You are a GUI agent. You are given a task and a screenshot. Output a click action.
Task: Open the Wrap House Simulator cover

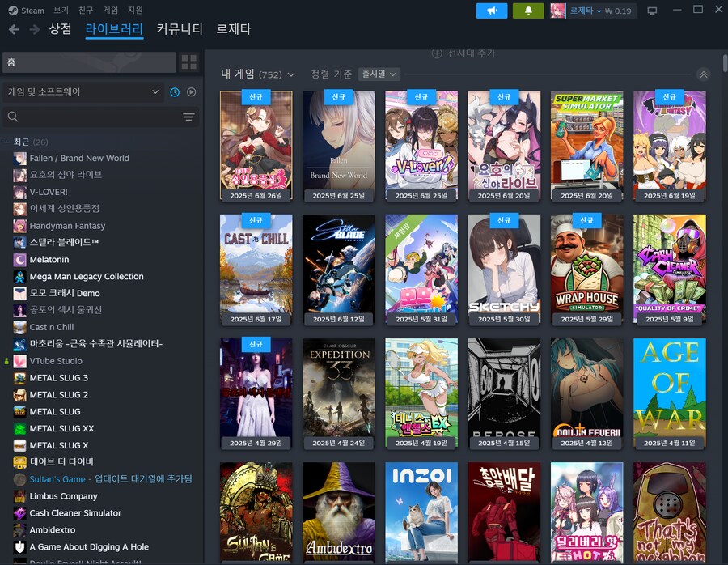587,270
